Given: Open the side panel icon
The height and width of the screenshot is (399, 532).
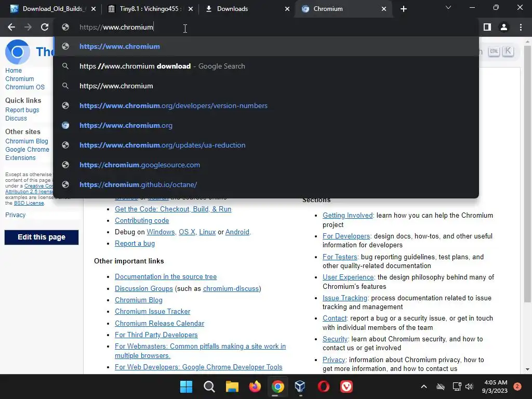Looking at the screenshot, I should 487,27.
